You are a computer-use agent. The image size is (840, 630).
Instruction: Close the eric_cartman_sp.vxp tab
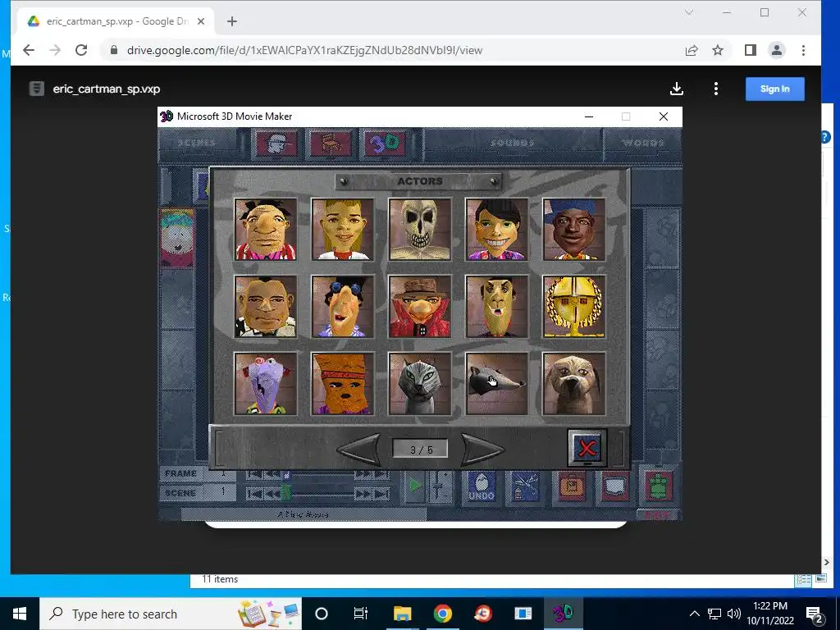pos(200,21)
